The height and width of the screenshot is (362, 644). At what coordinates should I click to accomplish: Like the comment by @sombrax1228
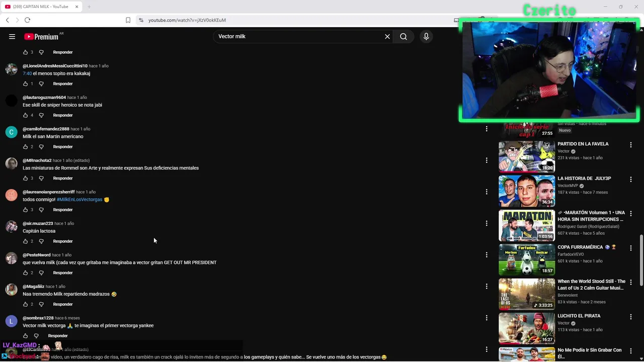[x=25, y=336]
